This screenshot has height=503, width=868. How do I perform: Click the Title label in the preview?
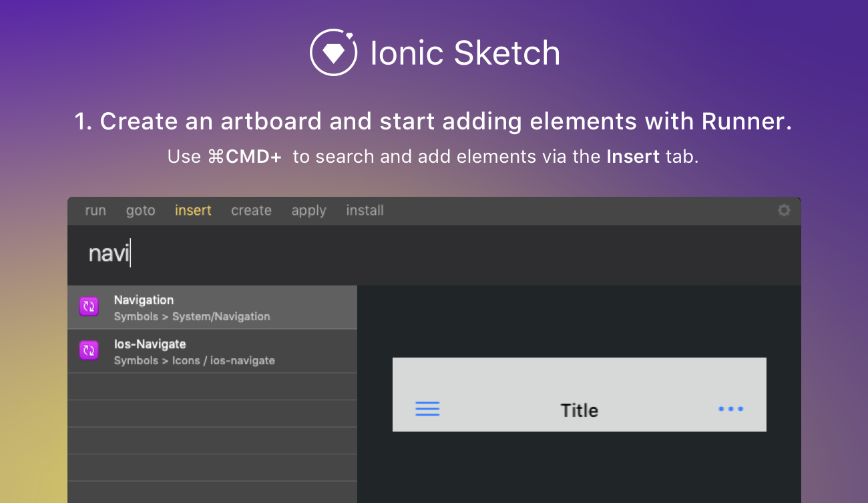(579, 410)
